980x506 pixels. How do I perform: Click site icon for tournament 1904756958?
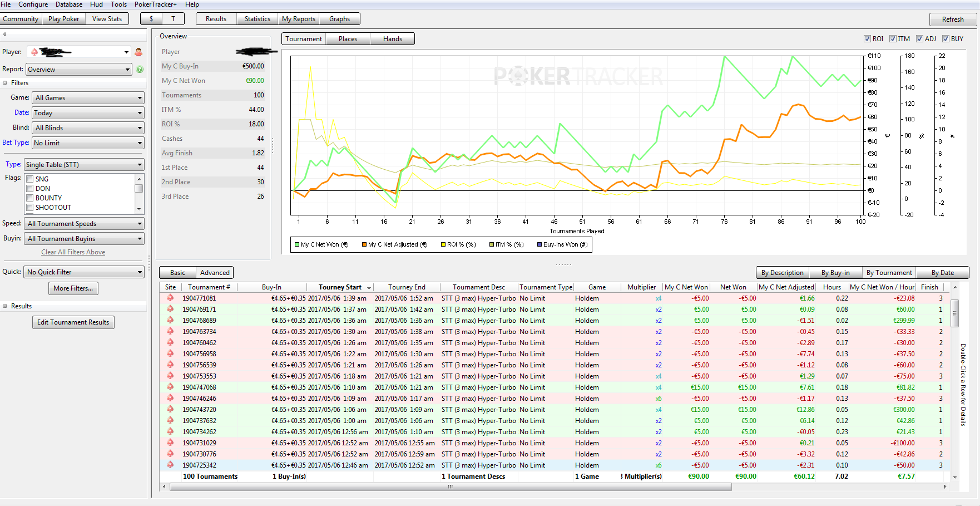click(x=170, y=353)
